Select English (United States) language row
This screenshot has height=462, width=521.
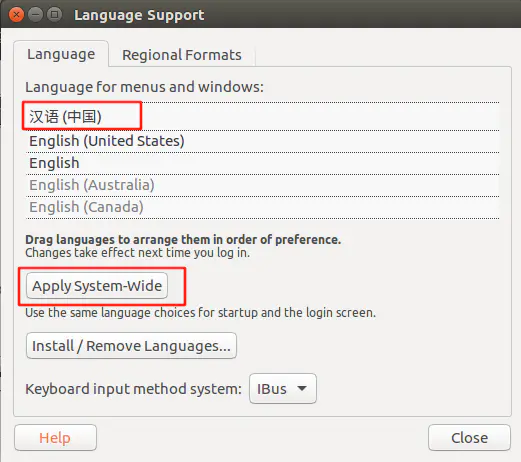coord(262,141)
